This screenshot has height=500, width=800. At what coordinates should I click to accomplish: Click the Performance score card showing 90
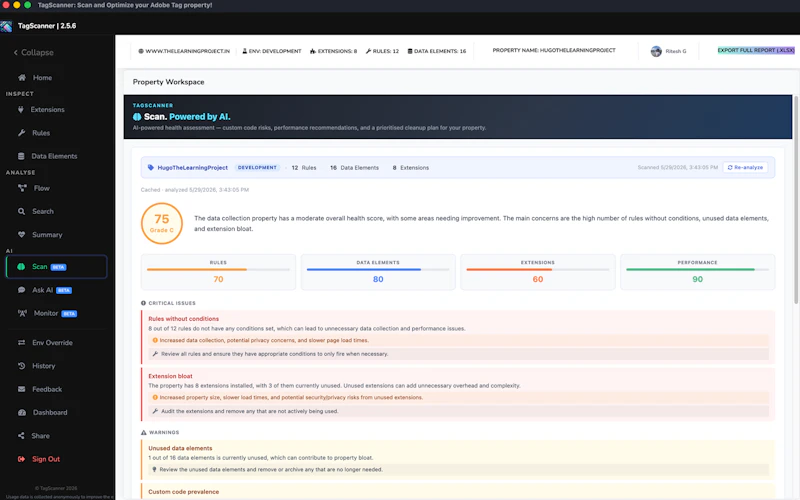click(x=697, y=272)
